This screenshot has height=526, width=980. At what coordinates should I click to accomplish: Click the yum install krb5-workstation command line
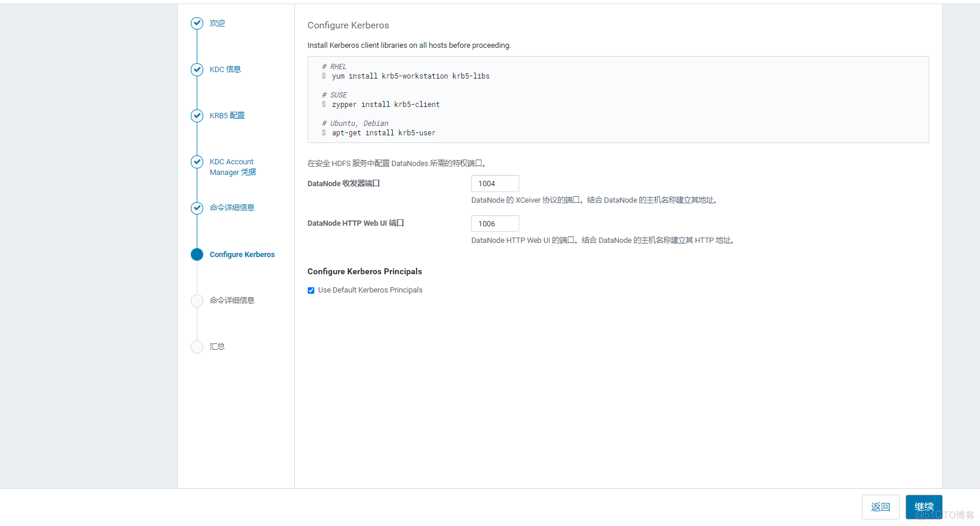(x=411, y=76)
